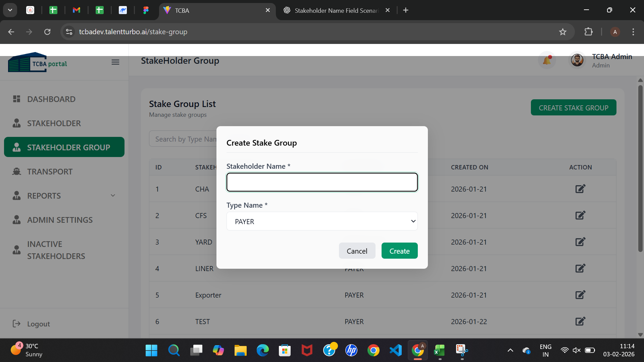Image resolution: width=644 pixels, height=362 pixels.
Task: Click the edit icon for the CHA row
Action: pos(580,189)
